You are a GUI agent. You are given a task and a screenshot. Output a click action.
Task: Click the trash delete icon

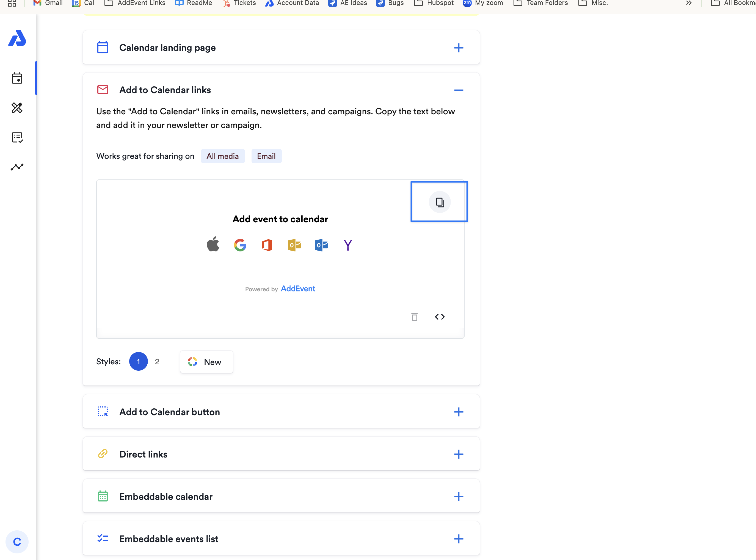pos(414,317)
